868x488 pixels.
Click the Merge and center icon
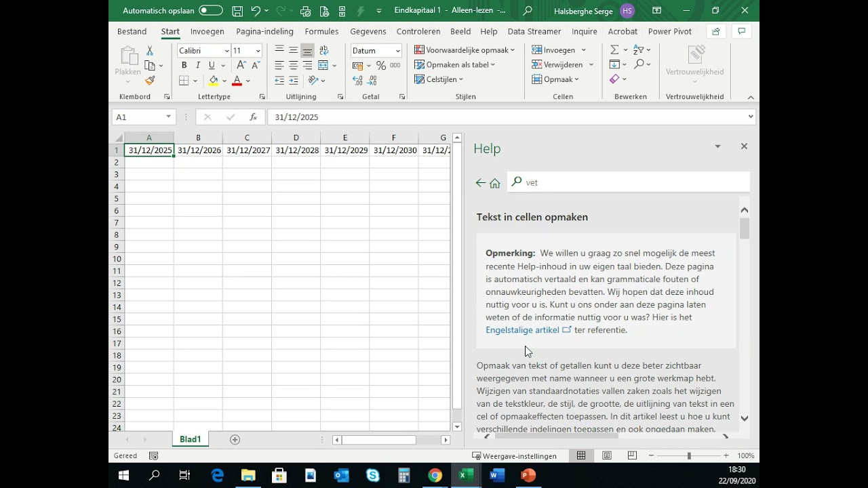click(x=323, y=65)
